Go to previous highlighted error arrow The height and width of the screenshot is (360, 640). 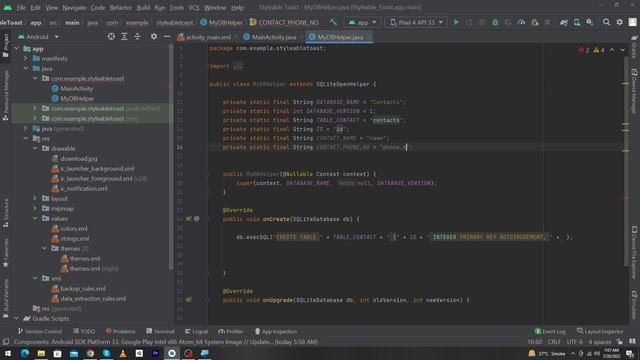pyautogui.click(x=612, y=50)
